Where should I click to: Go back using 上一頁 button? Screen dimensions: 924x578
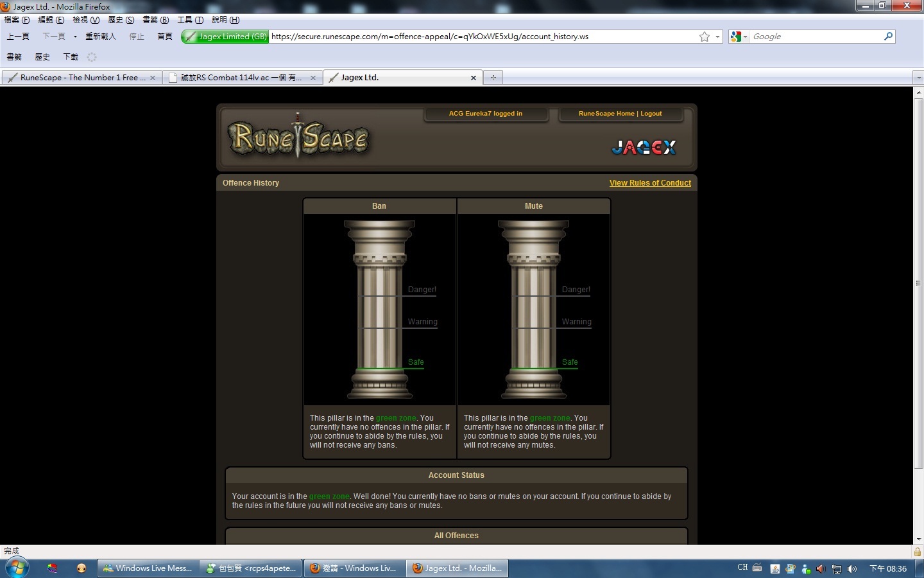18,37
